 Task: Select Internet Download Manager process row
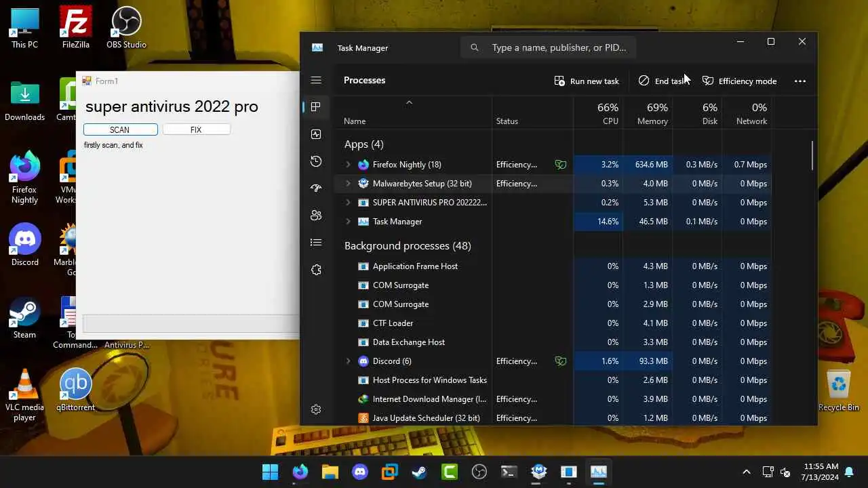552,399
